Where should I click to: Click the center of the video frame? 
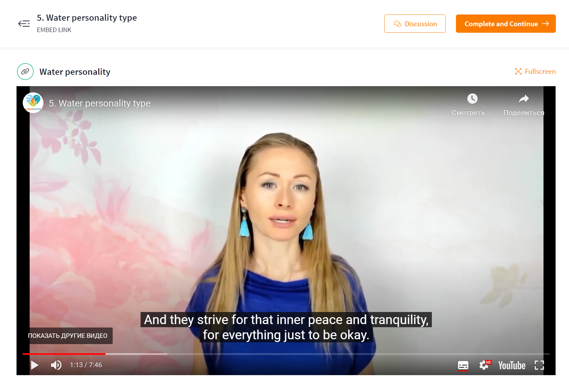[286, 231]
